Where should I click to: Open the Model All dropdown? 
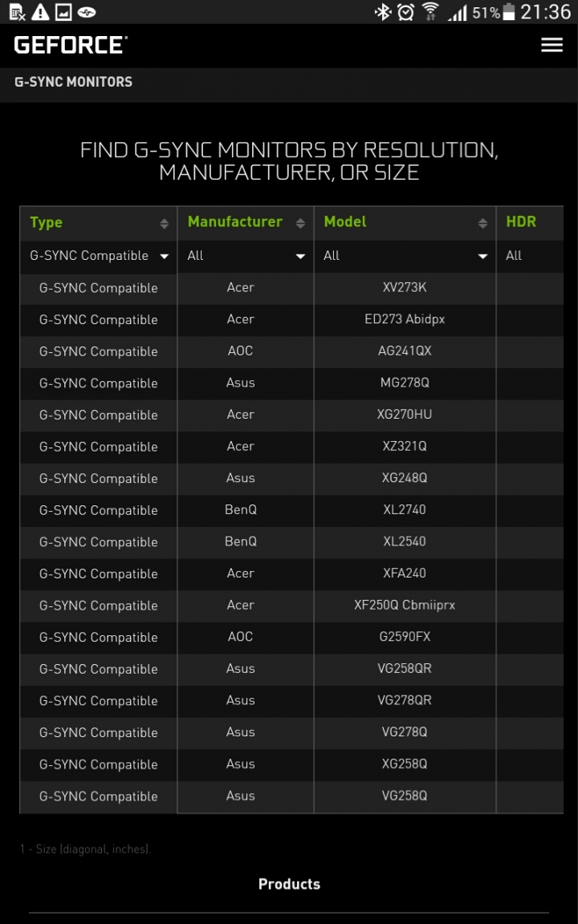click(405, 257)
